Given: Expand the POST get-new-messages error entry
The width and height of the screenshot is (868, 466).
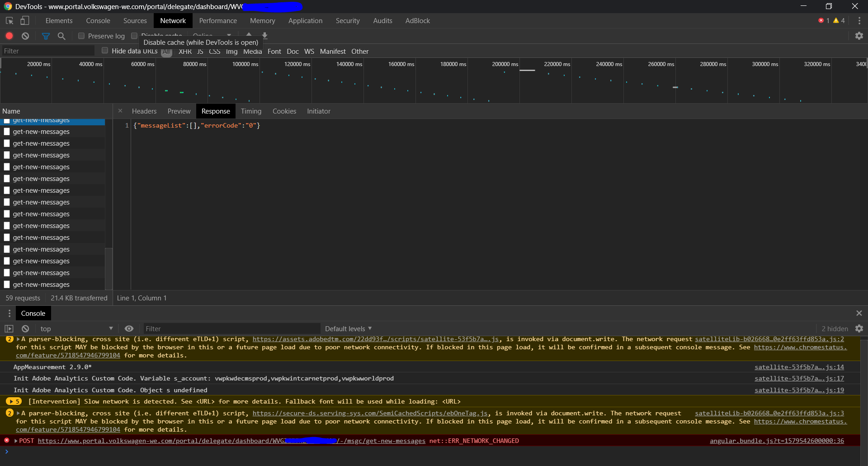Looking at the screenshot, I should coord(16,441).
